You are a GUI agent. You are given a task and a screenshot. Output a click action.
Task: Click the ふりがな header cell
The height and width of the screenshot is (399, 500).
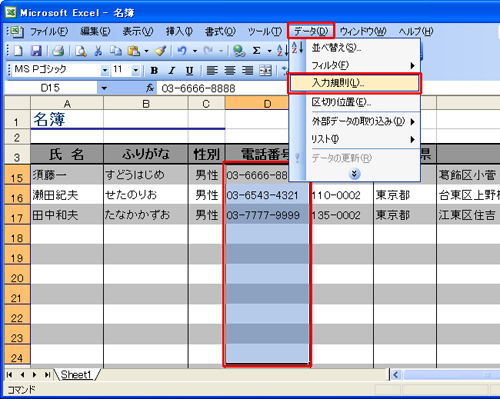click(x=146, y=154)
